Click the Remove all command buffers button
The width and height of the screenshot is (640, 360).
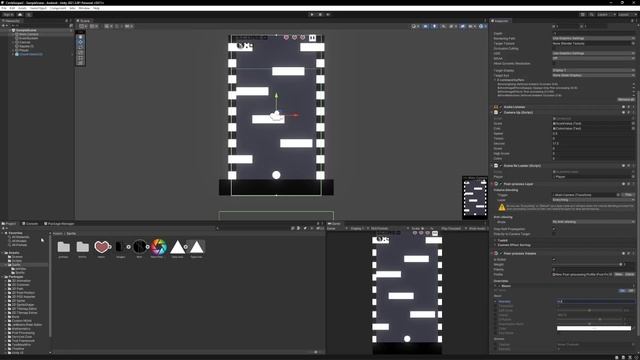coord(625,100)
